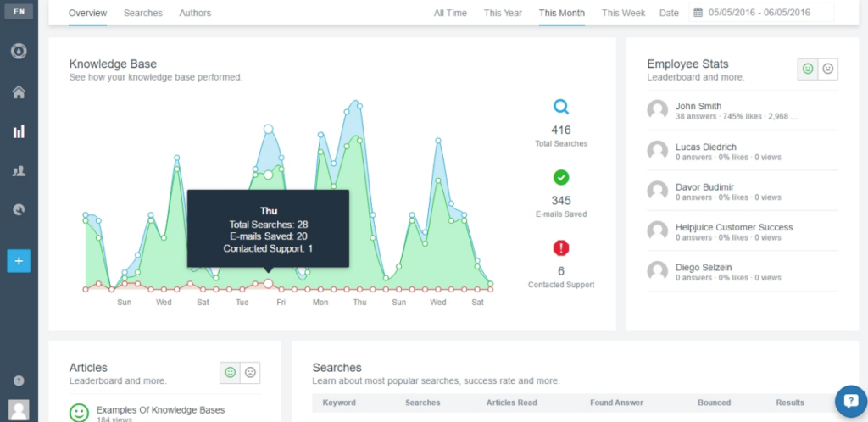This screenshot has width=868, height=422.
Task: Toggle Employee Stats sad face filter
Action: [828, 69]
